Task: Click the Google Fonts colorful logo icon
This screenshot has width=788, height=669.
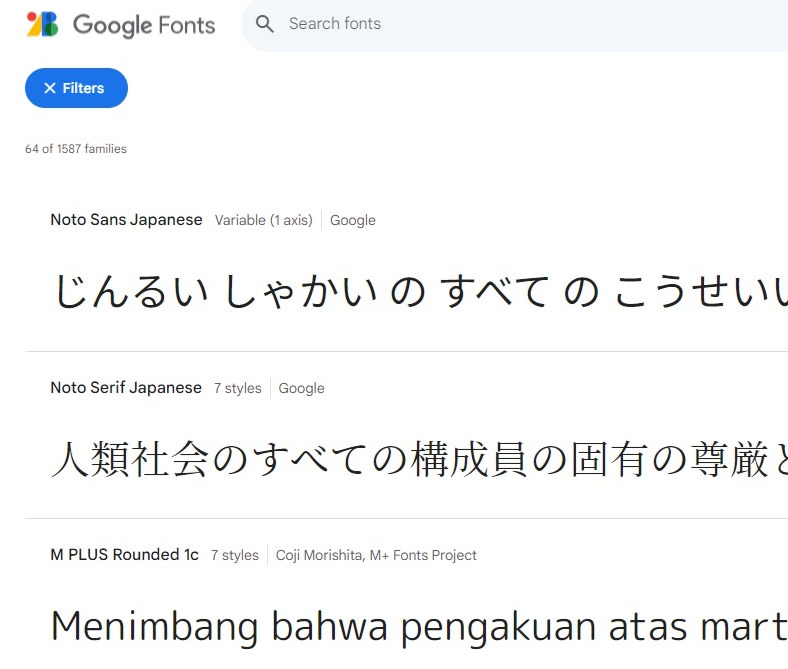Action: coord(42,24)
